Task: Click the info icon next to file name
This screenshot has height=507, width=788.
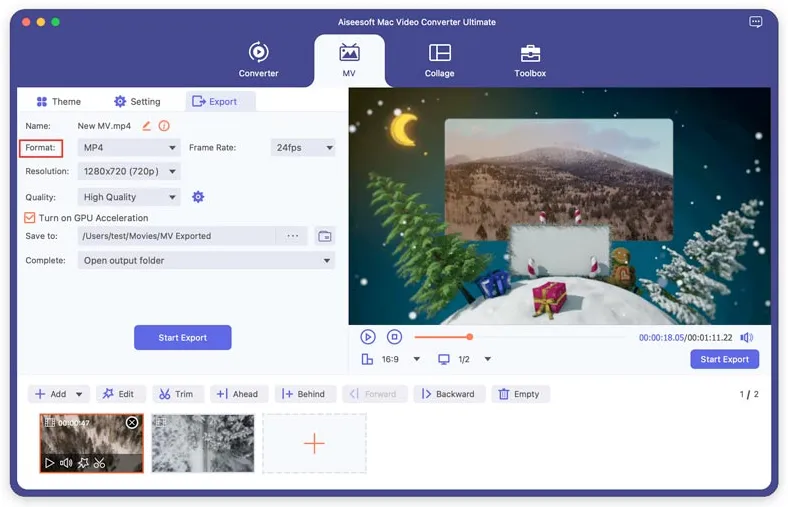Action: pos(164,126)
